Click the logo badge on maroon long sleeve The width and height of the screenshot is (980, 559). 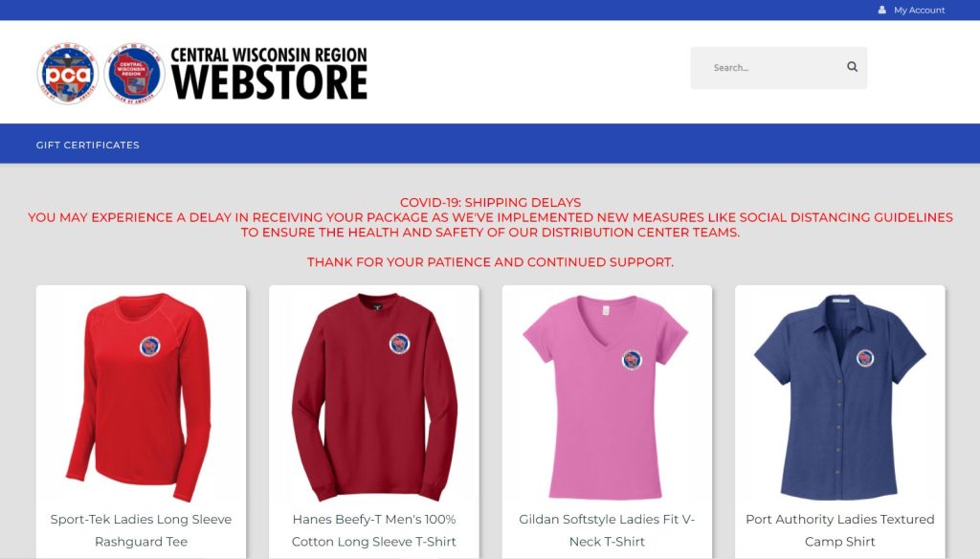pyautogui.click(x=399, y=344)
